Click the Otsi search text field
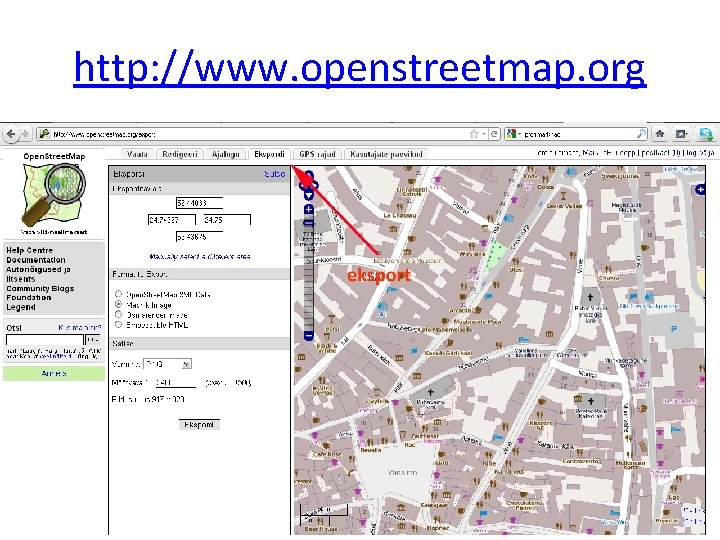The width and height of the screenshot is (720, 540). point(45,340)
